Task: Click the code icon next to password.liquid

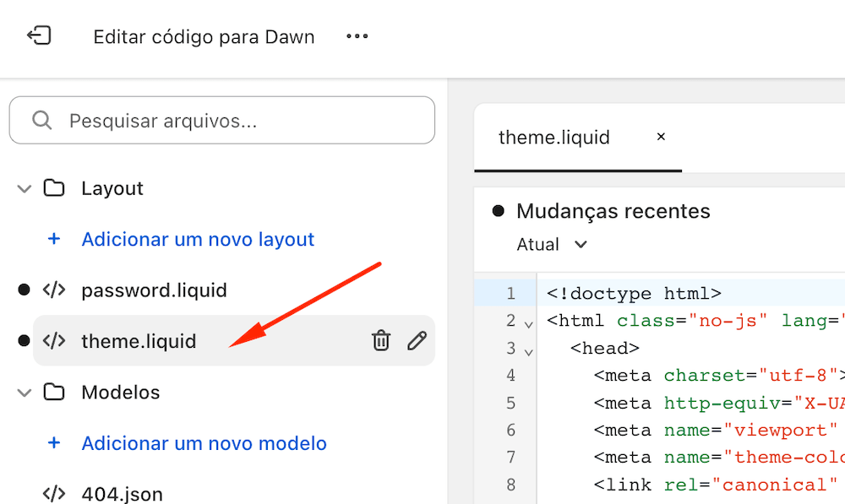Action: pos(54,290)
